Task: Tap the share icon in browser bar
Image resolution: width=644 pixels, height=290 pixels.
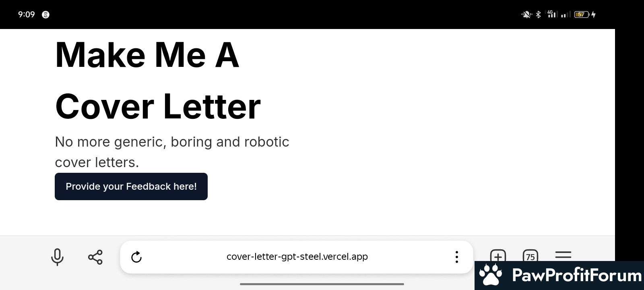Action: point(95,257)
